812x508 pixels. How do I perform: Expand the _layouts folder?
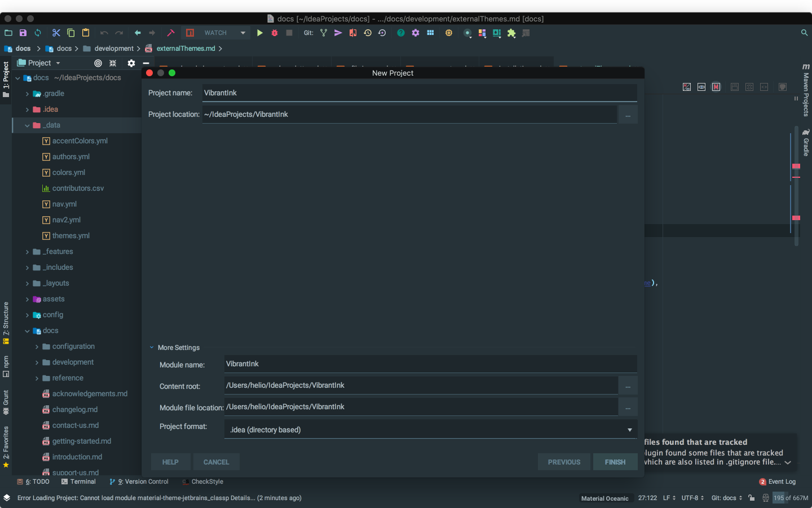point(27,283)
